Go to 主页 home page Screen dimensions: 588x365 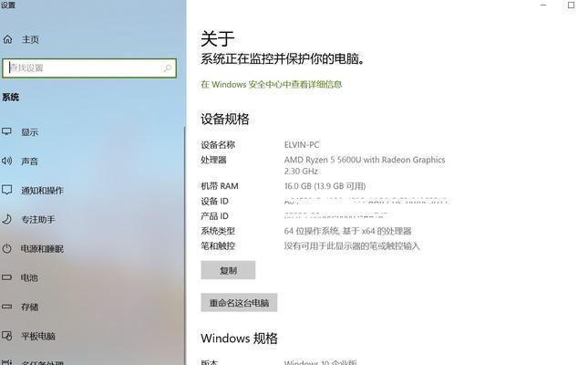pyautogui.click(x=30, y=39)
